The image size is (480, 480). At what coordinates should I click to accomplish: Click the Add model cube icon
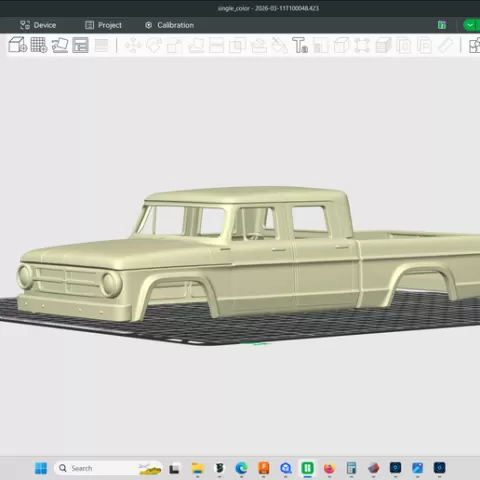18,45
